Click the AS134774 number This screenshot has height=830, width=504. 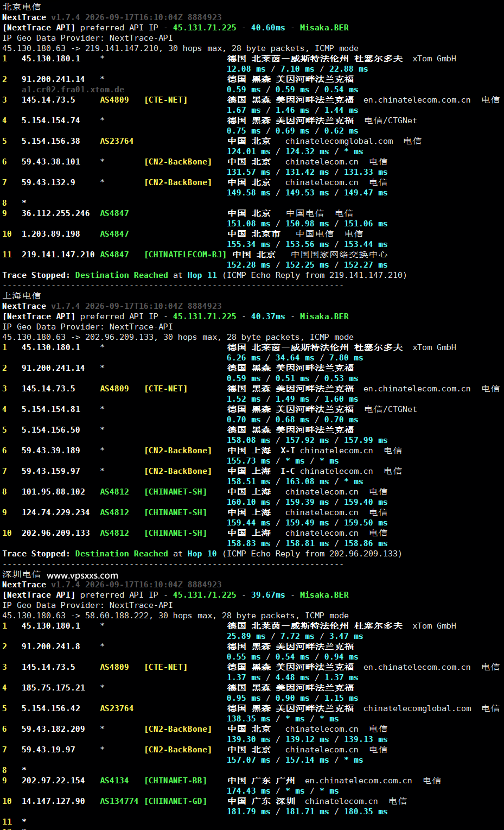tap(119, 801)
